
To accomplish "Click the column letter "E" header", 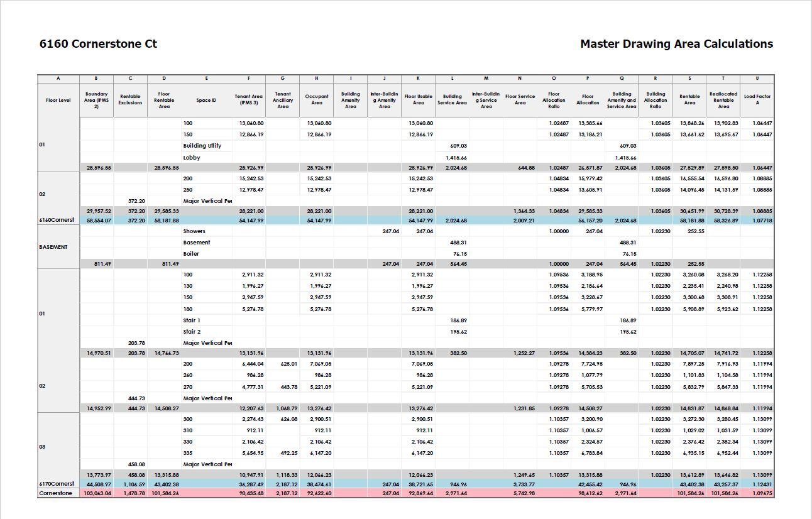I will tap(206, 79).
